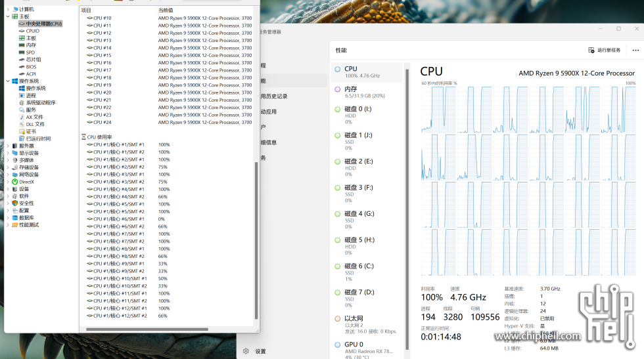
Task: Click the DLL 文件 icon in the tree
Action: tap(22, 124)
